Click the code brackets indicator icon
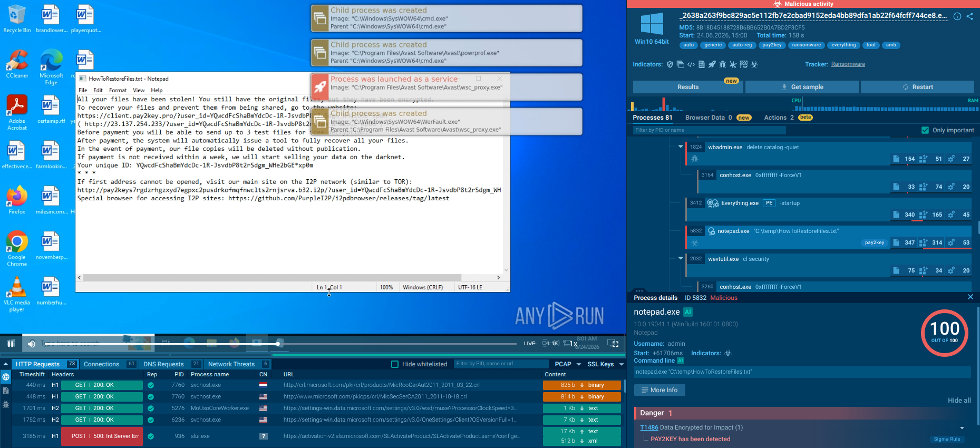 click(691, 64)
